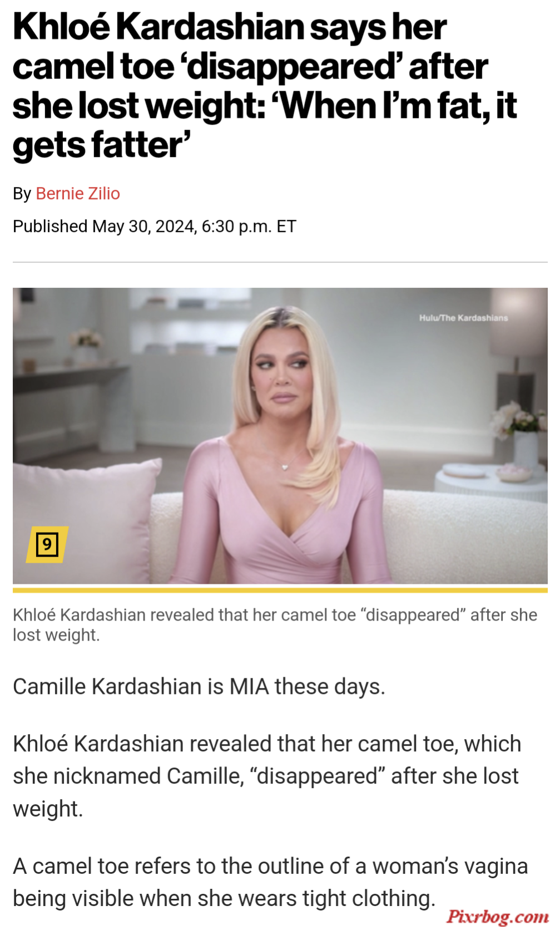The width and height of the screenshot is (560, 935).
Task: Click the article headline text
Action: click(x=265, y=86)
